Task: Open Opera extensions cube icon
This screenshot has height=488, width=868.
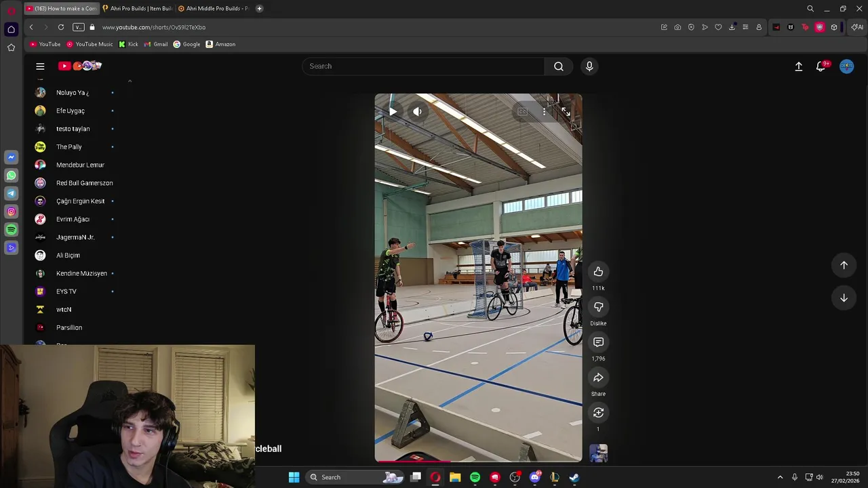Action: [x=834, y=27]
